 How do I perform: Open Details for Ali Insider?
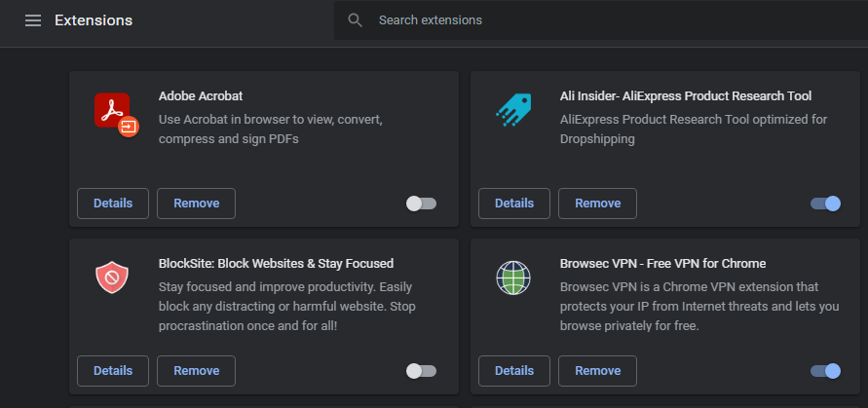(x=514, y=204)
